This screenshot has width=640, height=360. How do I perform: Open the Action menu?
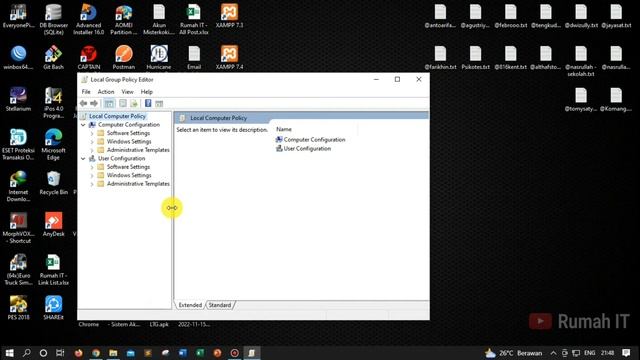106,92
